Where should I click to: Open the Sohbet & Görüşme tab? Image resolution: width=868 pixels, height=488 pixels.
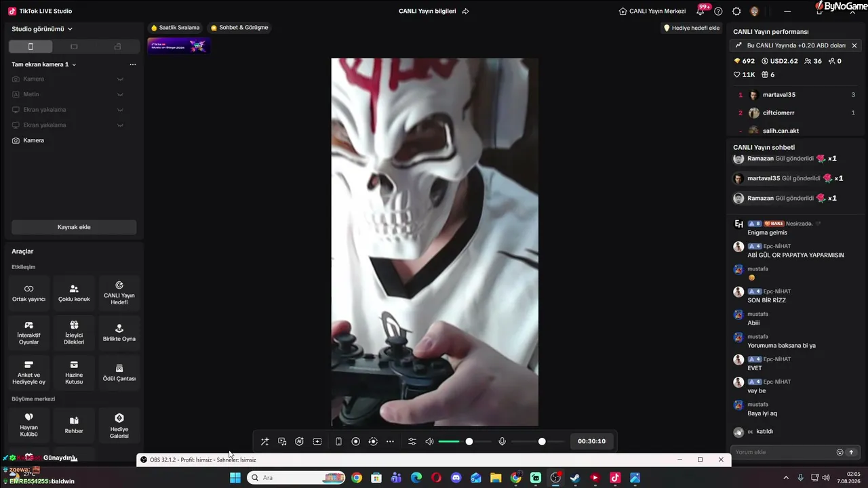[239, 28]
